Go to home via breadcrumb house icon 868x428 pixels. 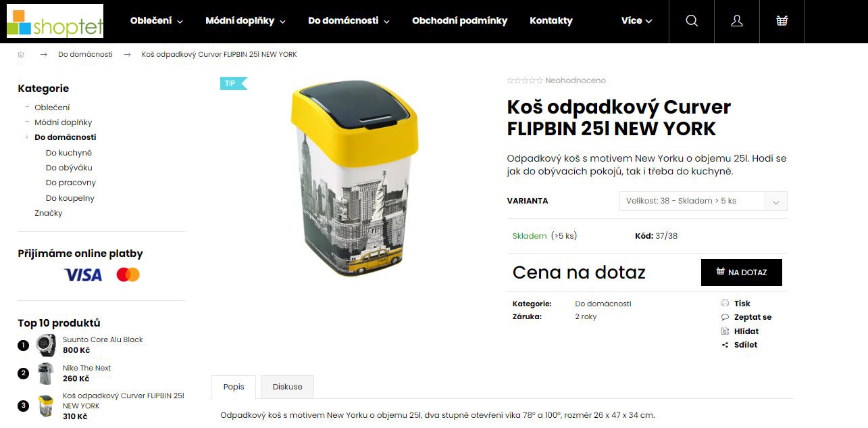coord(21,54)
